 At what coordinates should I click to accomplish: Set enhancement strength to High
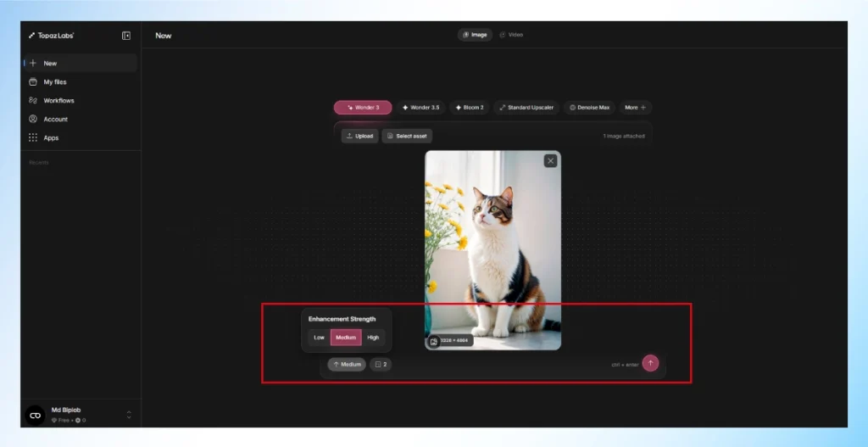pyautogui.click(x=373, y=338)
